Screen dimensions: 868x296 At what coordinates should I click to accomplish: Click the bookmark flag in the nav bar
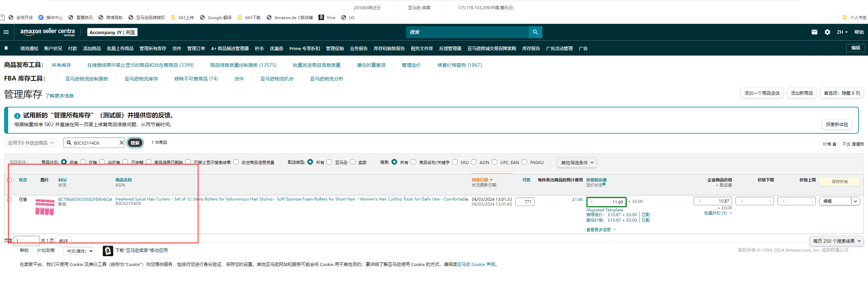pyautogui.click(x=6, y=48)
